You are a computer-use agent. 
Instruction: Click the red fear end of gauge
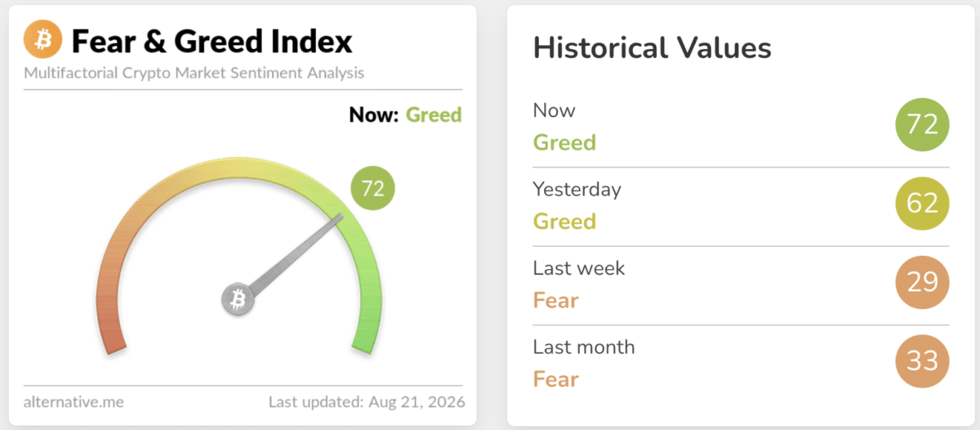click(112, 323)
